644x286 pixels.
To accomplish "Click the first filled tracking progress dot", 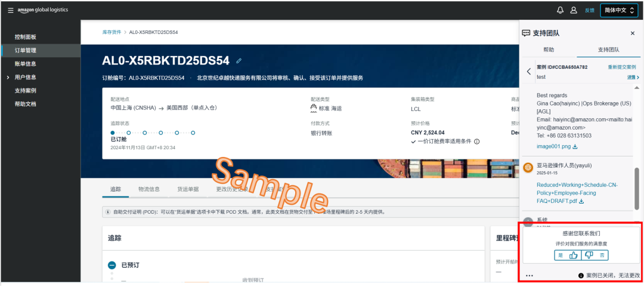I will (x=113, y=133).
